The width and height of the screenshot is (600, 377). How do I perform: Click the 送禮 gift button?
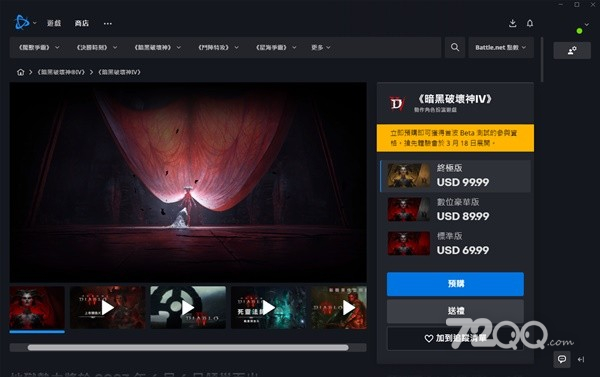pos(455,311)
